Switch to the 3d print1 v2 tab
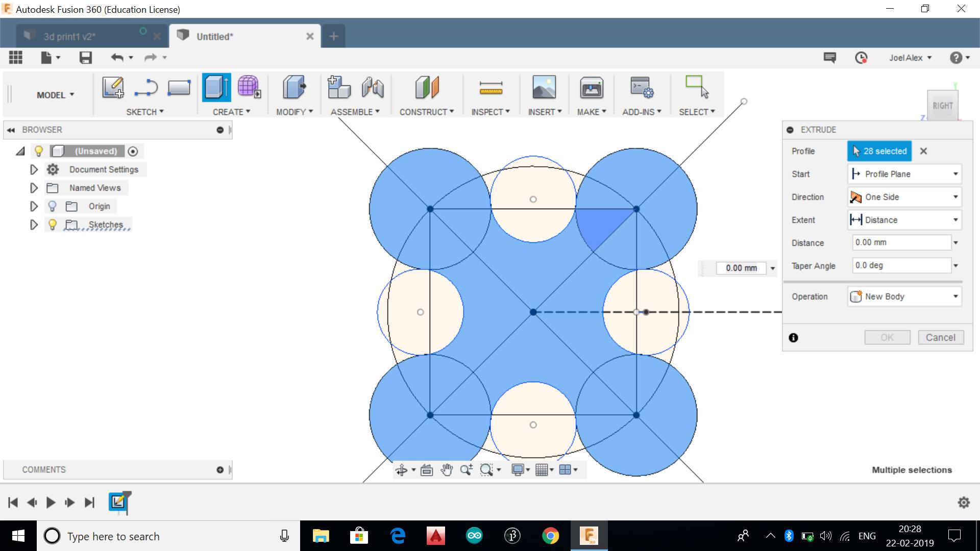This screenshot has width=980, height=551. [x=69, y=36]
